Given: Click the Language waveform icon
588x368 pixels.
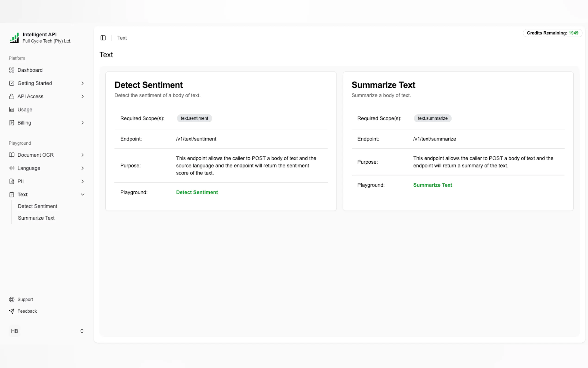Looking at the screenshot, I should click(11, 168).
